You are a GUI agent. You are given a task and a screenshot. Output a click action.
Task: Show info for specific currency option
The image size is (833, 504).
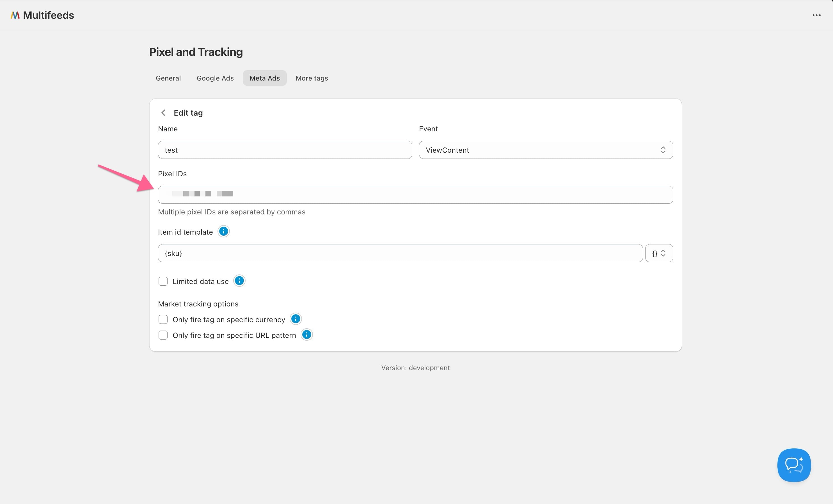pyautogui.click(x=296, y=319)
